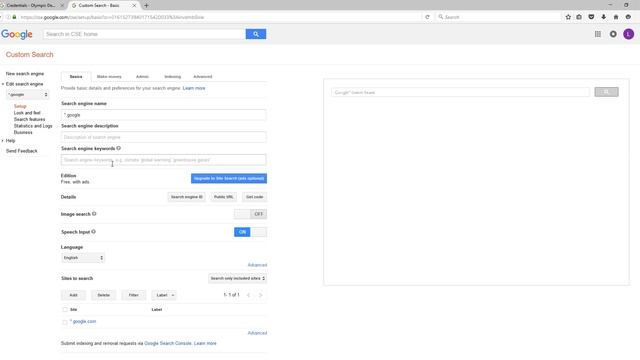
Task: Open Statistics and Logs in the sidebar
Action: [33, 126]
